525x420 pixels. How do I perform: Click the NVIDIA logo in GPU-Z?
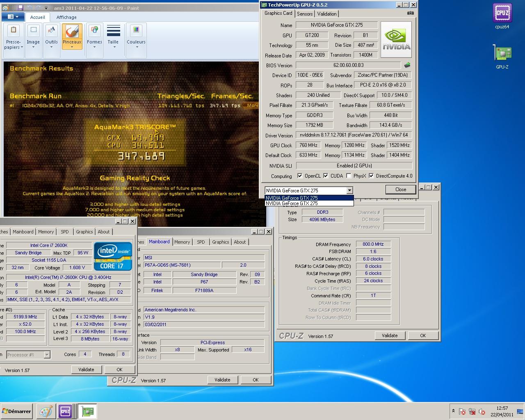coord(396,40)
